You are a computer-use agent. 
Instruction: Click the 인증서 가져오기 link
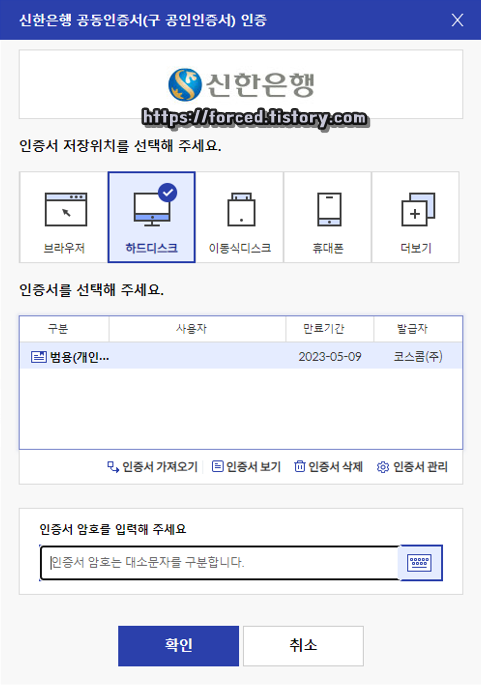pos(152,467)
